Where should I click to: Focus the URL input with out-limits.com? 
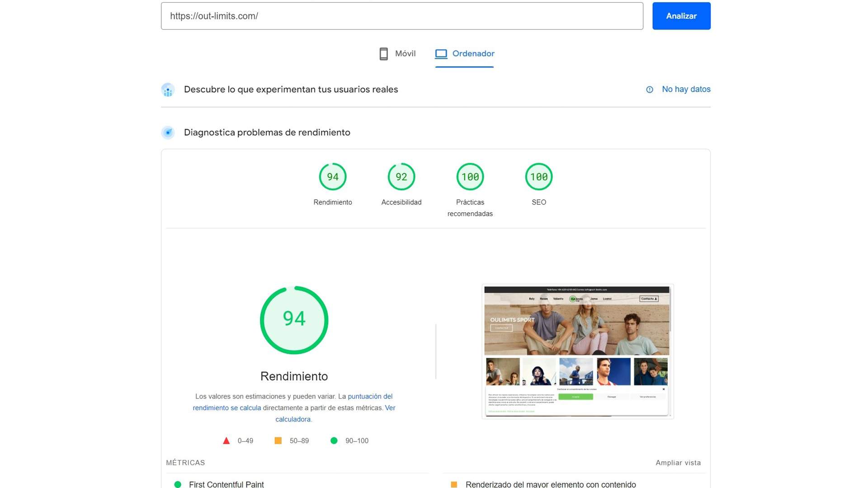point(402,16)
